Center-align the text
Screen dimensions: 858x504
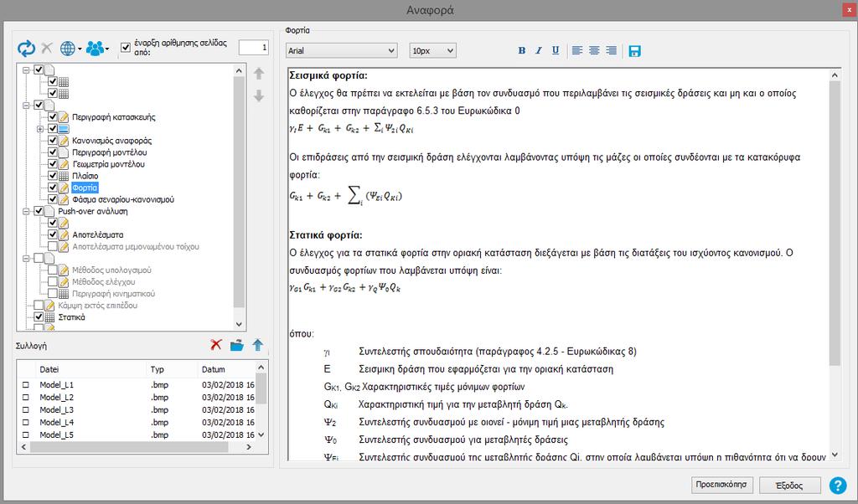pyautogui.click(x=594, y=50)
